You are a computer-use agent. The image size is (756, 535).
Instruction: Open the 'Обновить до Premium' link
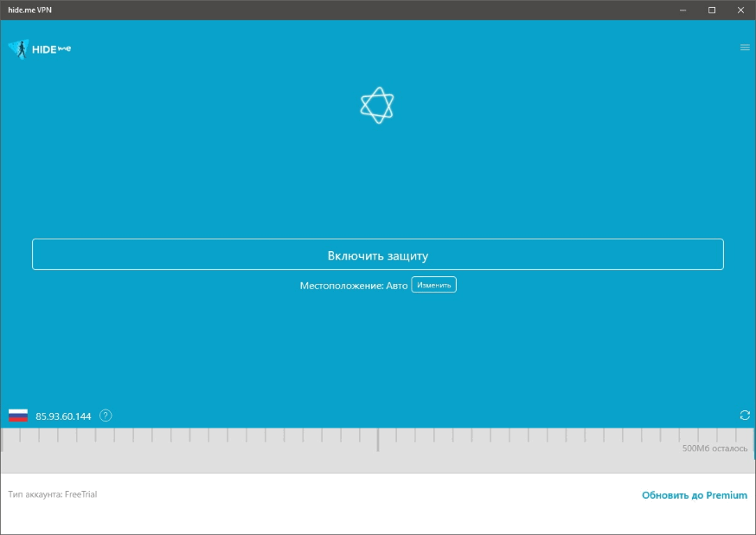[x=695, y=495]
